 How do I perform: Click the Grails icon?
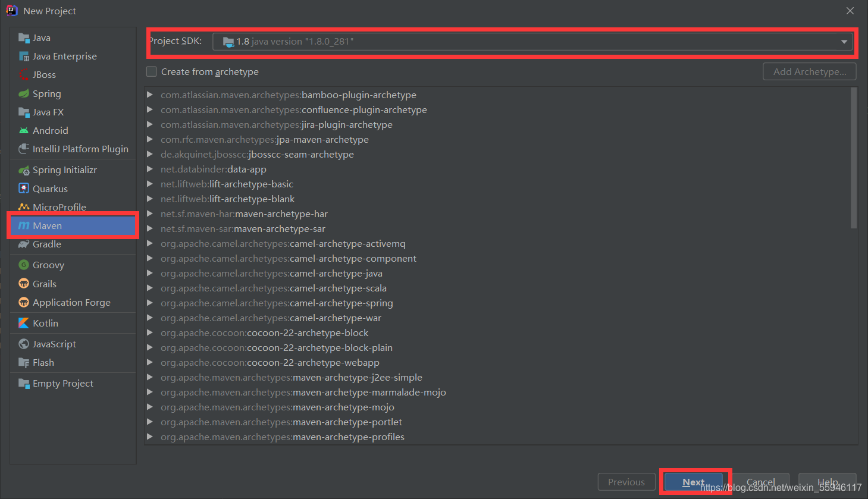pos(24,284)
